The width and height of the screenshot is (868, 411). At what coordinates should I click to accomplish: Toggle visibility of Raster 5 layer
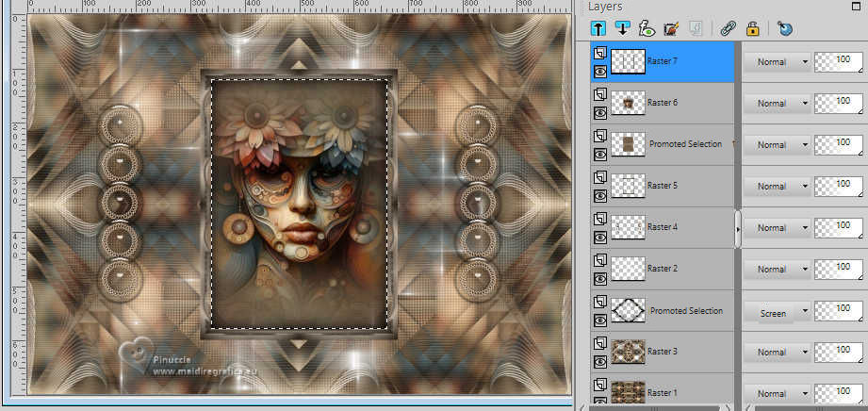click(599, 195)
